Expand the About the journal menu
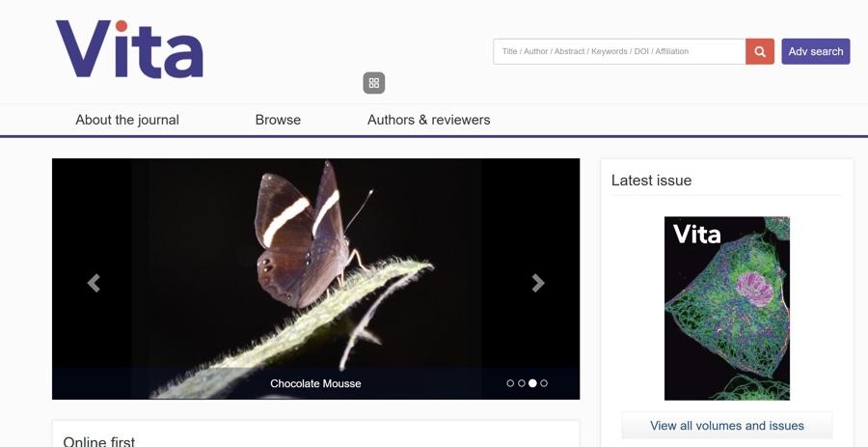The height and width of the screenshot is (447, 868). pyautogui.click(x=127, y=120)
